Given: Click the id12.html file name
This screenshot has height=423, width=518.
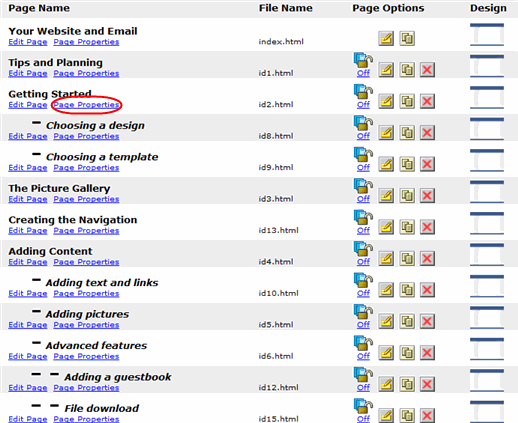Looking at the screenshot, I should tap(278, 387).
